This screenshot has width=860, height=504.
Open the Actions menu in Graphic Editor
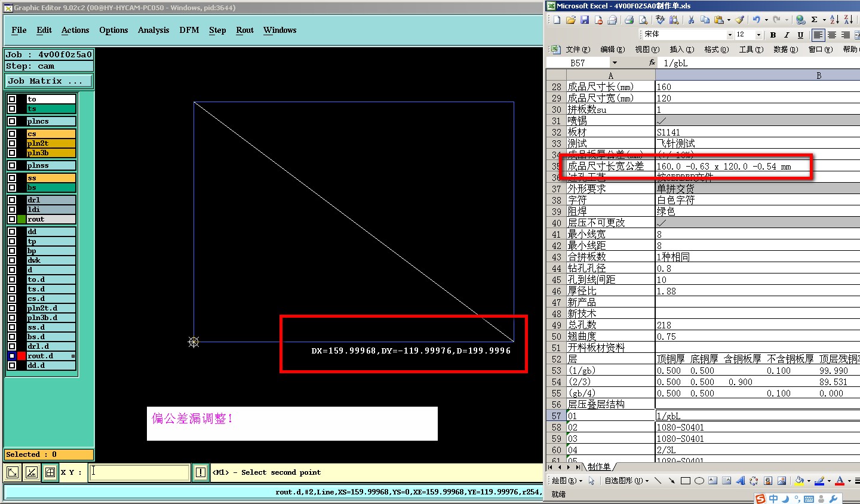tap(75, 30)
